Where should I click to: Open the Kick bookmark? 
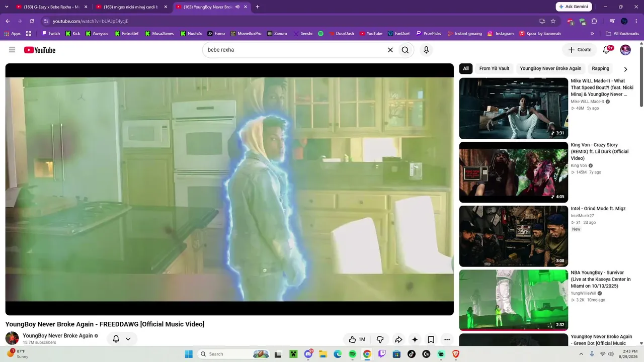72,34
